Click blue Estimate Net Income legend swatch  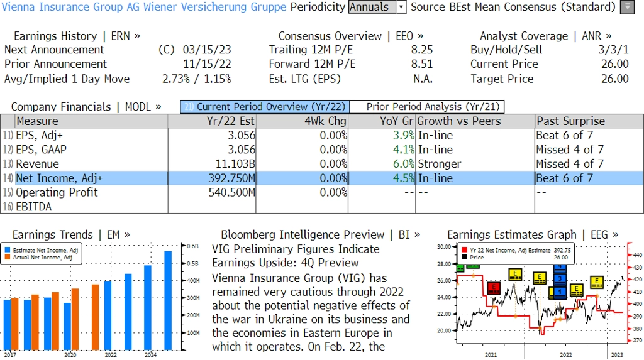coord(8,250)
